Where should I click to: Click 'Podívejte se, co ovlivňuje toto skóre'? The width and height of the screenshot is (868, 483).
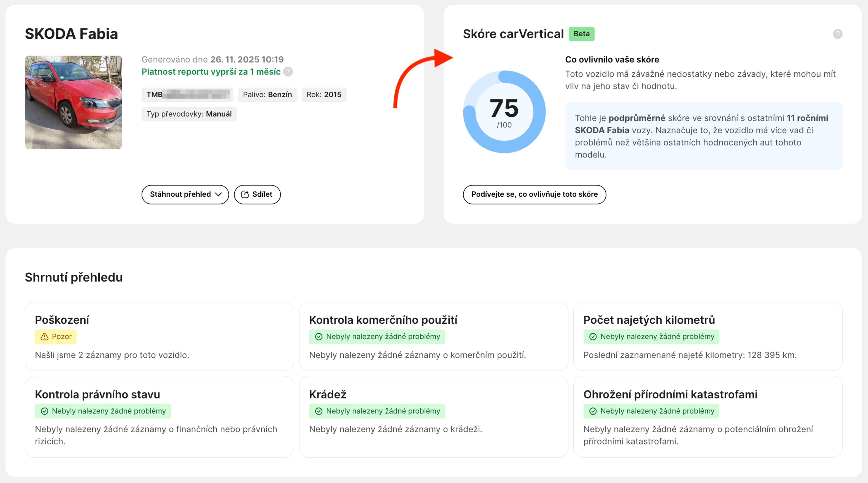[534, 194]
